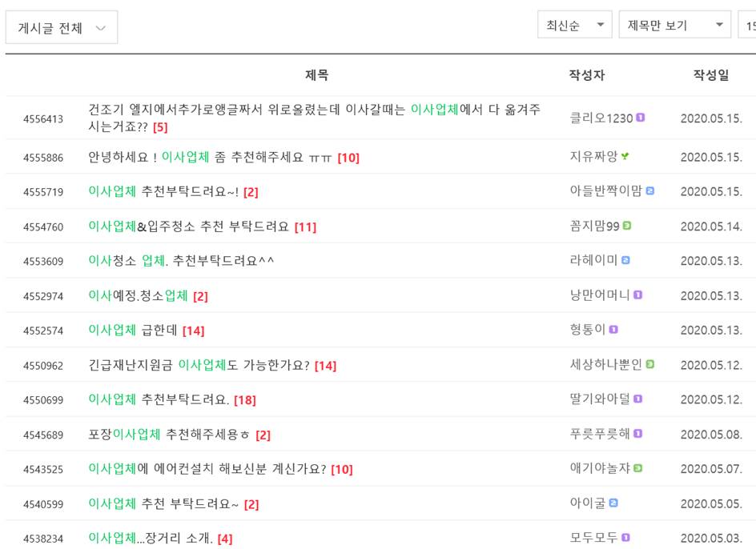Open post 포장이사업체 추천해주세용
The height and width of the screenshot is (549, 756).
[169, 435]
